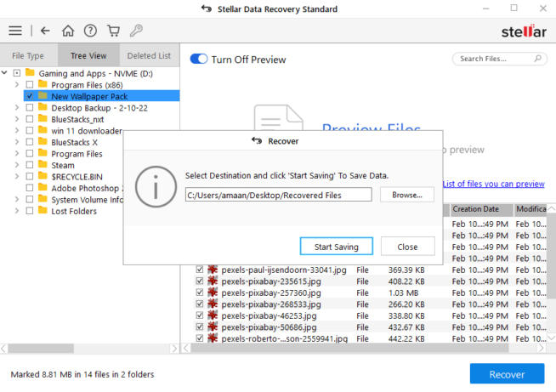Check the Desktop Backup - 2-10-22 checkbox
This screenshot has width=556, height=392.
click(30, 107)
